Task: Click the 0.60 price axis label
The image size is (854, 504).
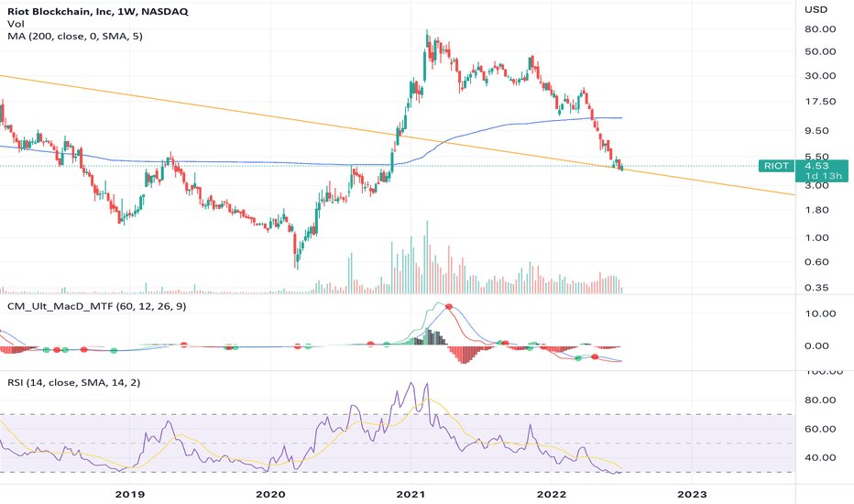Action: (817, 262)
